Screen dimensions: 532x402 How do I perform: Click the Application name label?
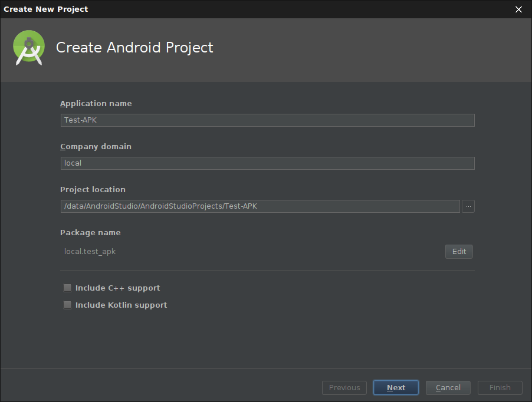96,104
